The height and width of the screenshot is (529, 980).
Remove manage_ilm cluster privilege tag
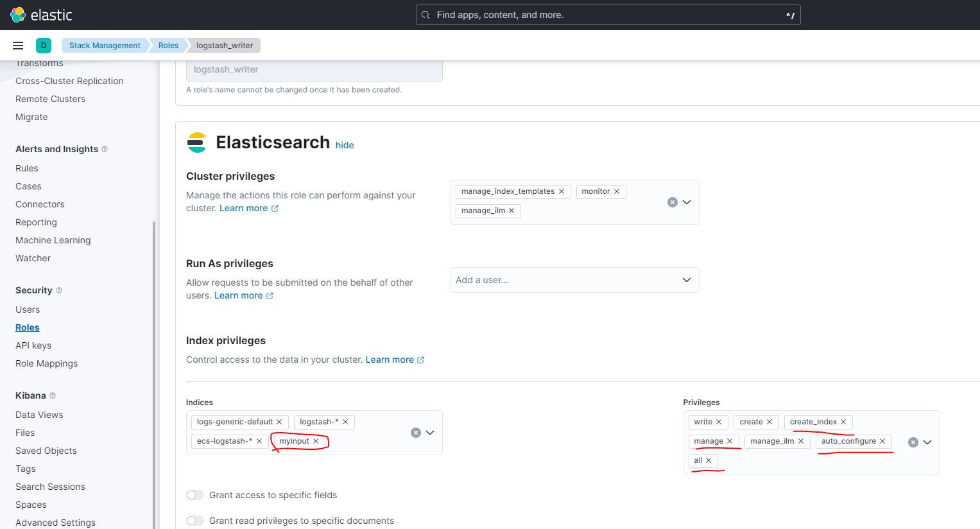[511, 211]
